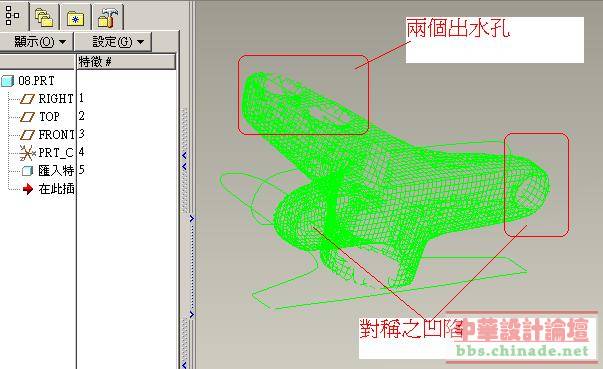Select the 匯入特 import feature icon
This screenshot has height=369, width=603.
[27, 171]
